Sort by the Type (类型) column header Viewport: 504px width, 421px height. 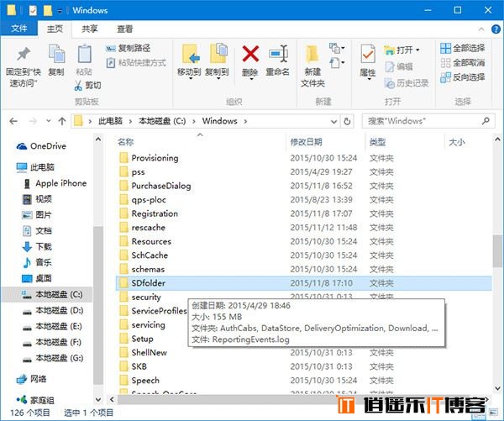tap(377, 142)
